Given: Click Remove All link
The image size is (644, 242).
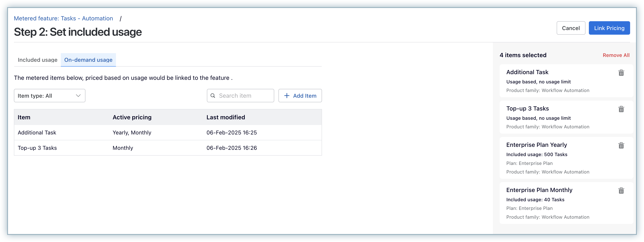Looking at the screenshot, I should click(616, 55).
